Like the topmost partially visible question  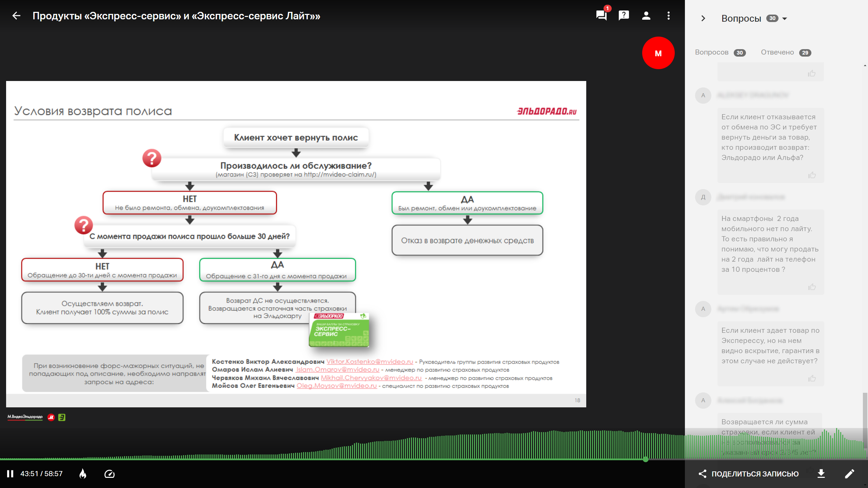[812, 73]
